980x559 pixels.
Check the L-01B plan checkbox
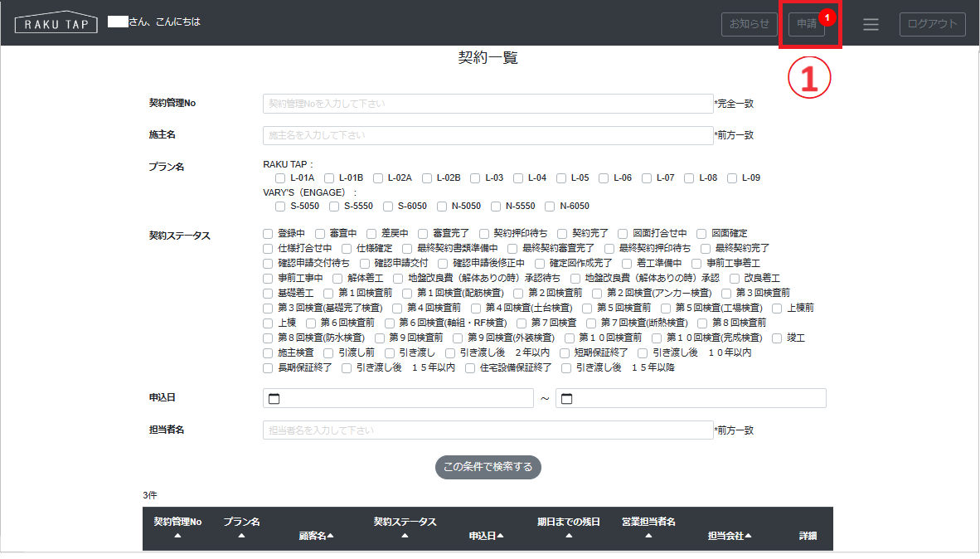[329, 178]
